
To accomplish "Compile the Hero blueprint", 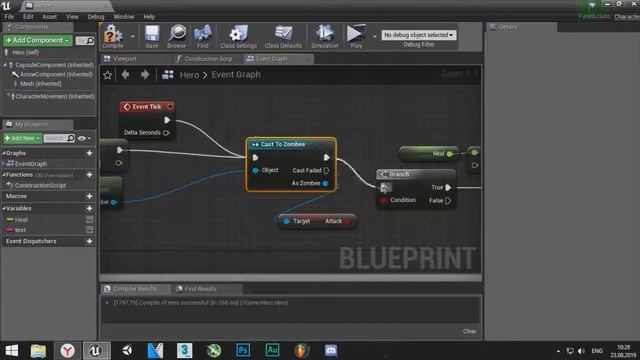I will click(113, 36).
